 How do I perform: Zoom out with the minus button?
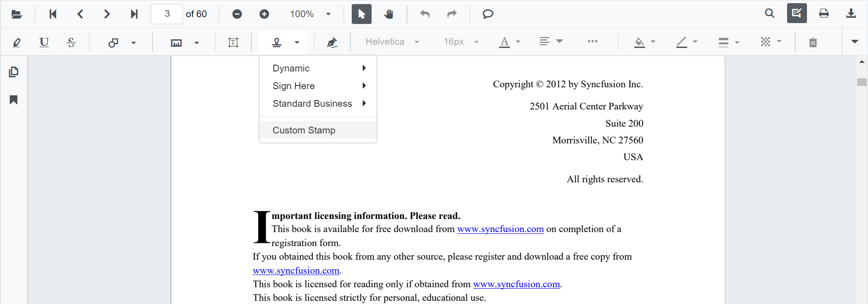(237, 14)
